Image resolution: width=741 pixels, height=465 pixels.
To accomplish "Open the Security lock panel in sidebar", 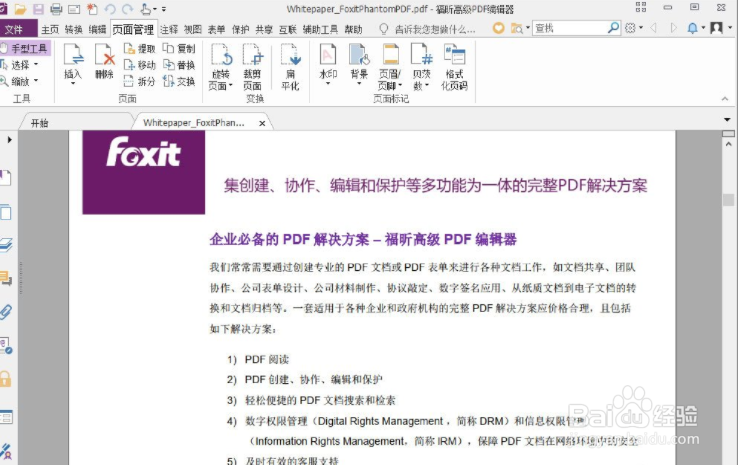I will point(5,379).
